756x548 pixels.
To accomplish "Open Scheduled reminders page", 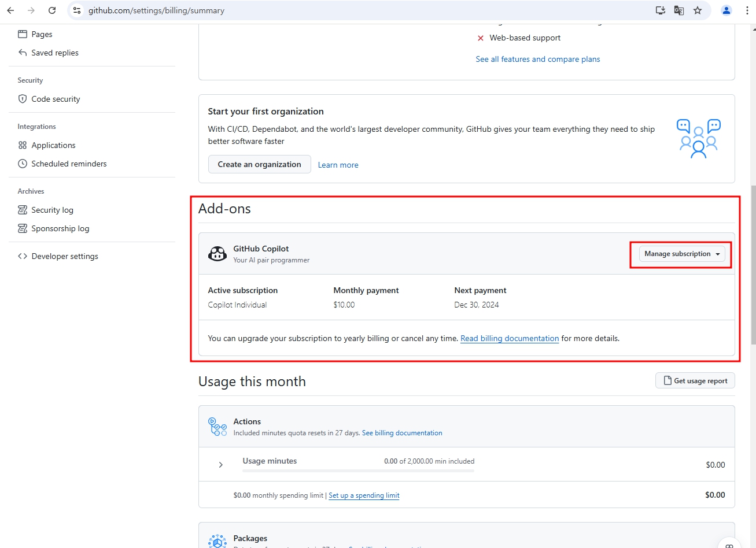I will (69, 164).
